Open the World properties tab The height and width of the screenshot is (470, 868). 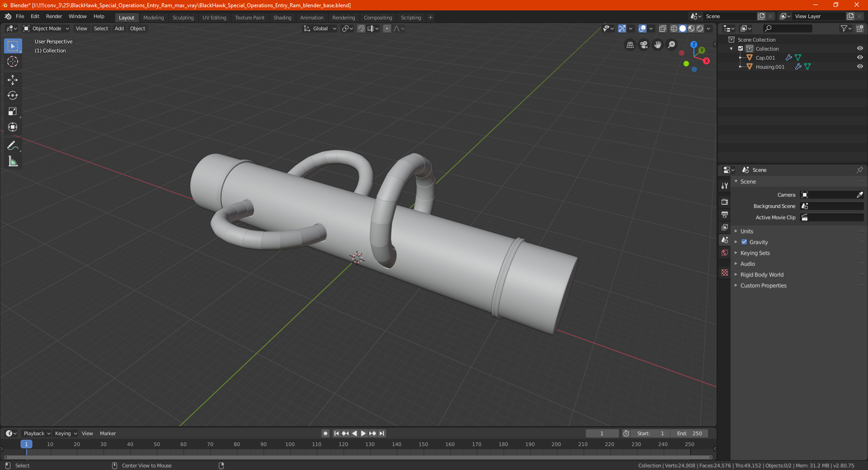pos(725,253)
